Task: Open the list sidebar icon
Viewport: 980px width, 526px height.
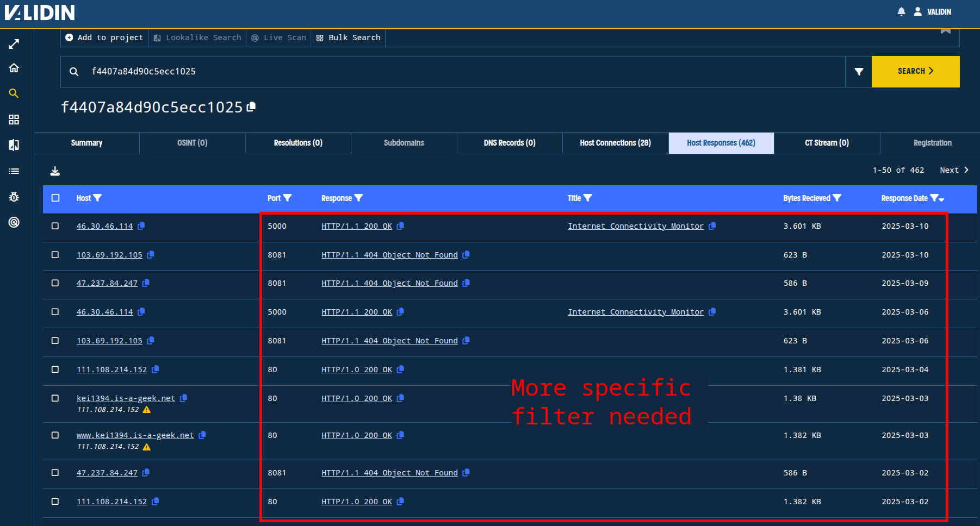Action: (14, 171)
